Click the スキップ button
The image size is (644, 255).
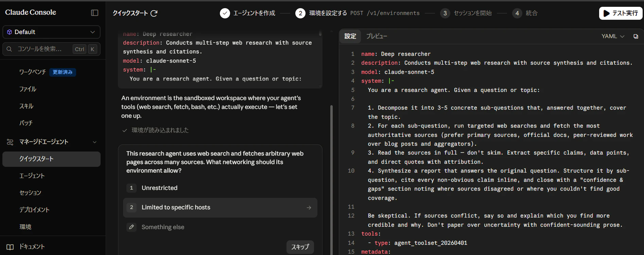[x=300, y=247]
